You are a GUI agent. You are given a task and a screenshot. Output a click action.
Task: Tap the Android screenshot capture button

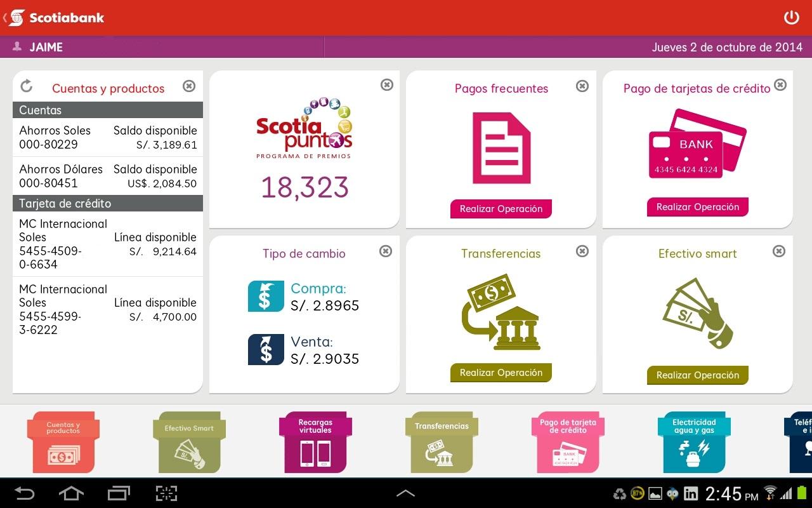point(166,493)
